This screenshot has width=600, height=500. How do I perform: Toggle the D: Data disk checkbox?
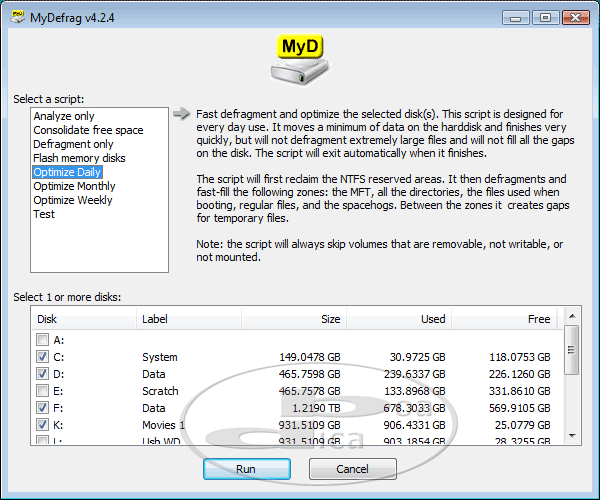pos(42,374)
